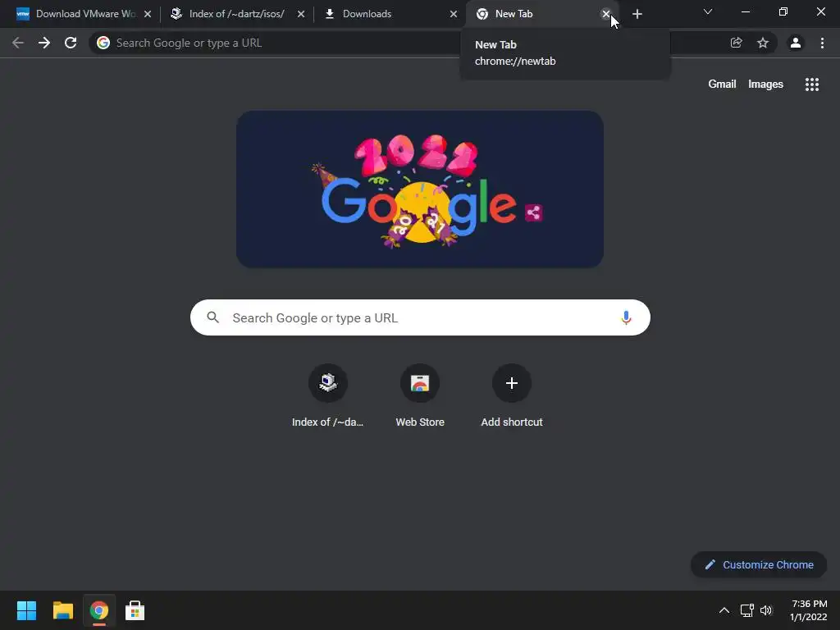
Task: Open a new tab with the plus button
Action: (637, 14)
